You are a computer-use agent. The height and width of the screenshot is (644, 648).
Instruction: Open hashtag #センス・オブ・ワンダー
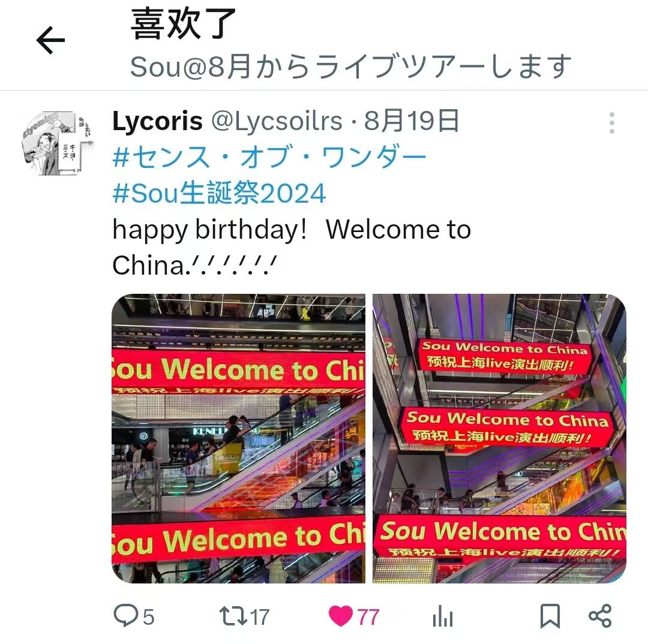269,157
